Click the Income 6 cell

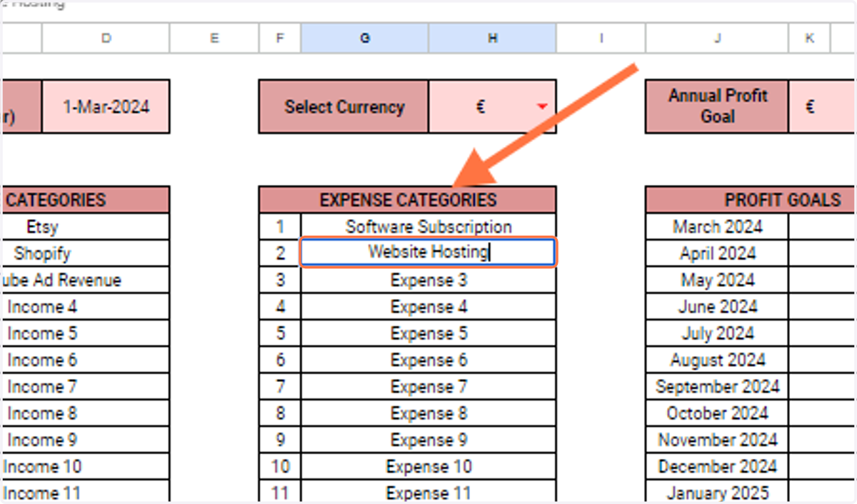tap(86, 360)
